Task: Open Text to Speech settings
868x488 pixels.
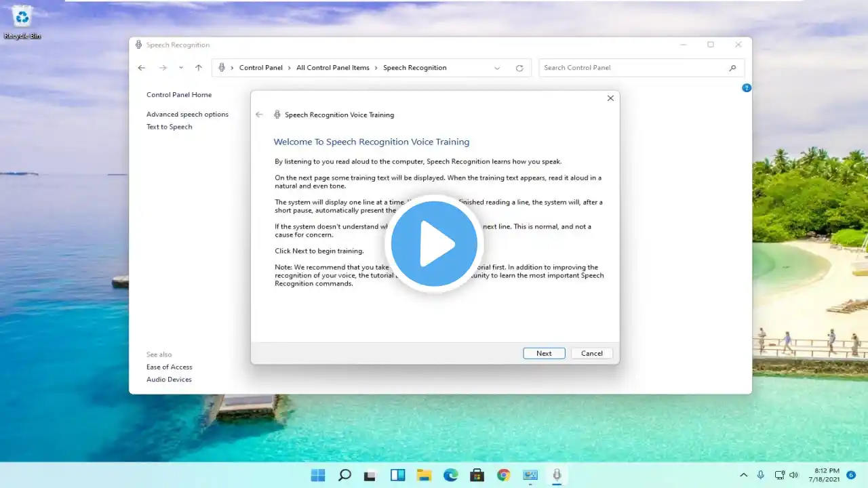Action: tap(170, 127)
